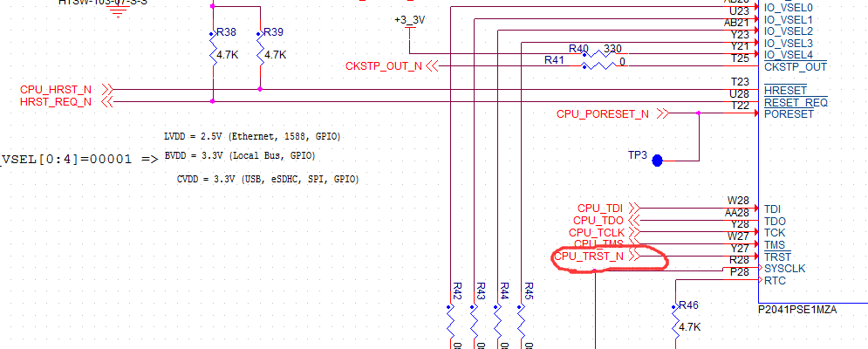This screenshot has height=349, width=868.
Task: Select the CKSTP_OUT_N net label
Action: [383, 66]
